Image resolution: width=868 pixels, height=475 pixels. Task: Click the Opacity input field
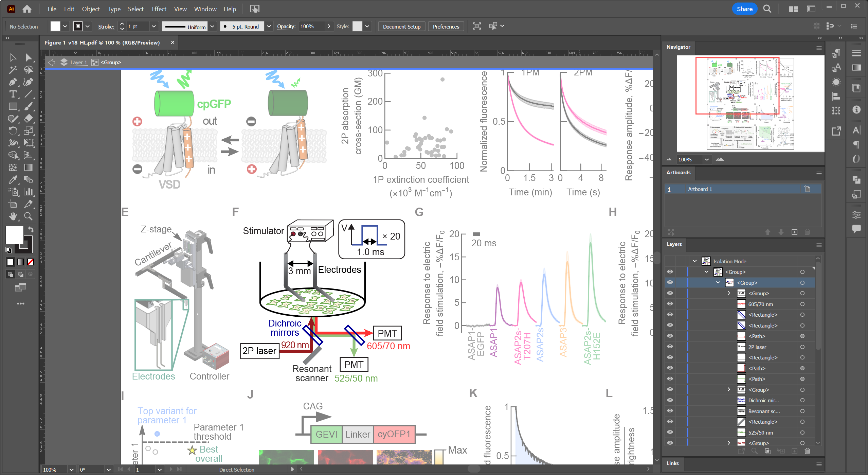coord(312,27)
